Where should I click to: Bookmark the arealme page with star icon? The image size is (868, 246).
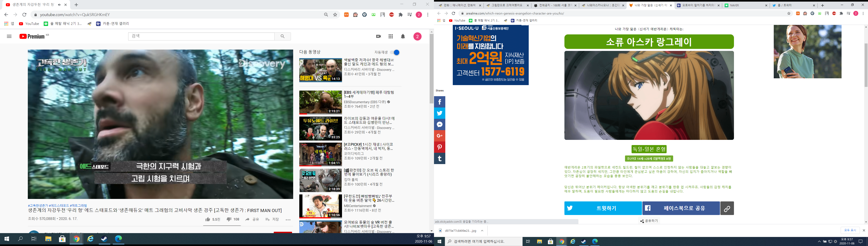click(x=789, y=14)
